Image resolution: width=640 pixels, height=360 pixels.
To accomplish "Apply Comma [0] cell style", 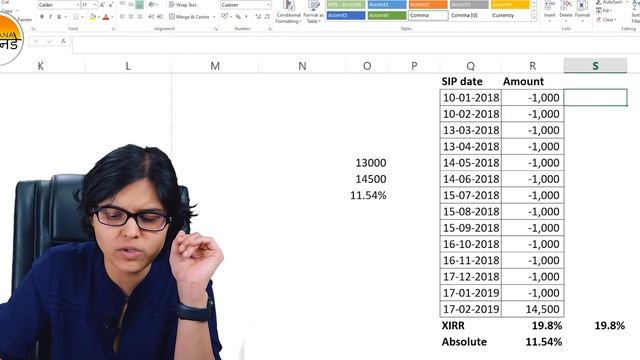I will click(469, 15).
